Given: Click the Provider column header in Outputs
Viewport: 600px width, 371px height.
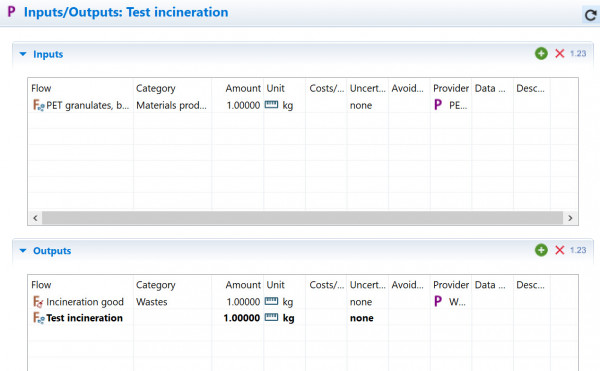Looking at the screenshot, I should [451, 285].
